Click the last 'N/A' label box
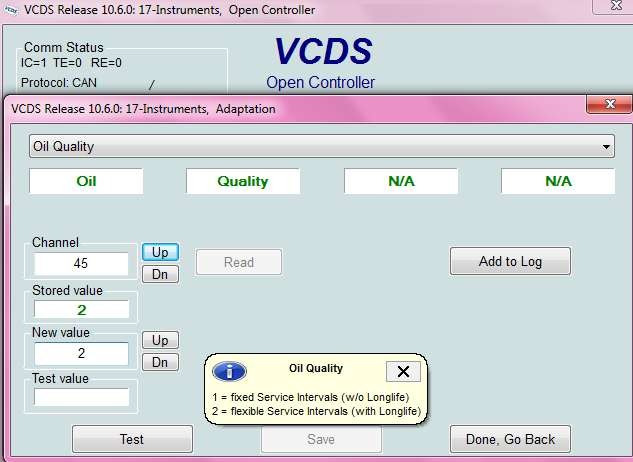633x462 pixels. pyautogui.click(x=558, y=181)
